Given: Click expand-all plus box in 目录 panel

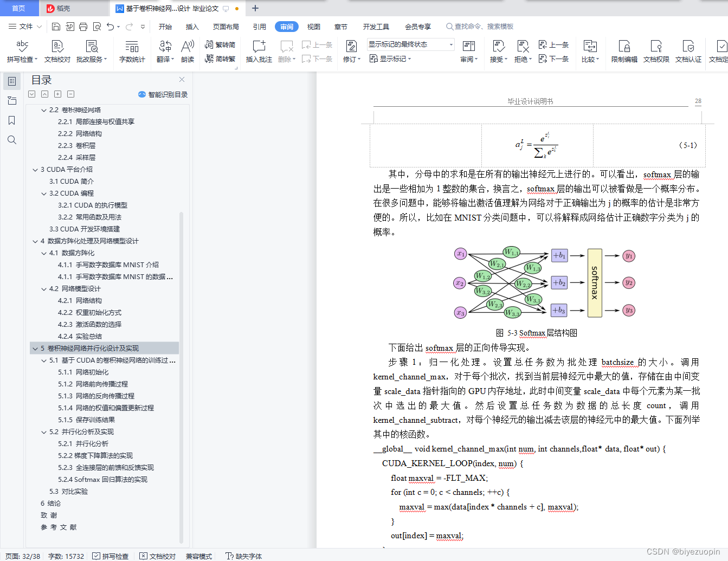Looking at the screenshot, I should pyautogui.click(x=58, y=94).
